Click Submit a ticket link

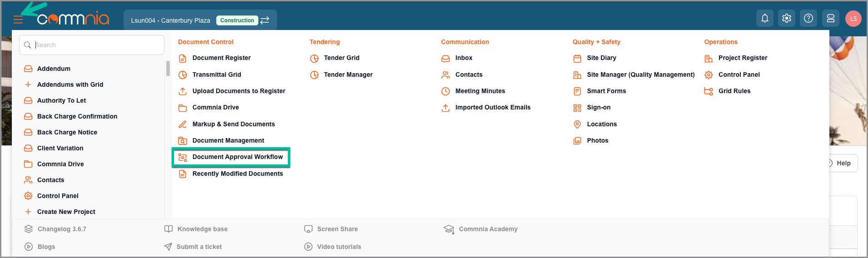tap(199, 247)
